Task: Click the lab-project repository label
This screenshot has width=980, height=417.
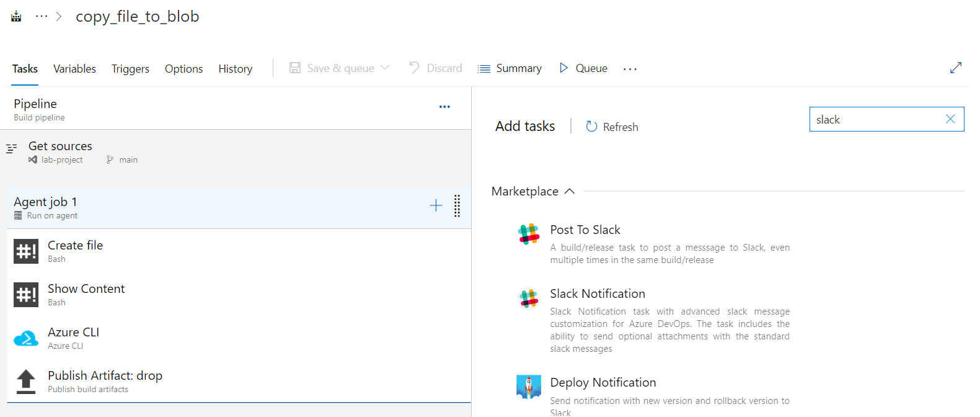Action: click(62, 159)
